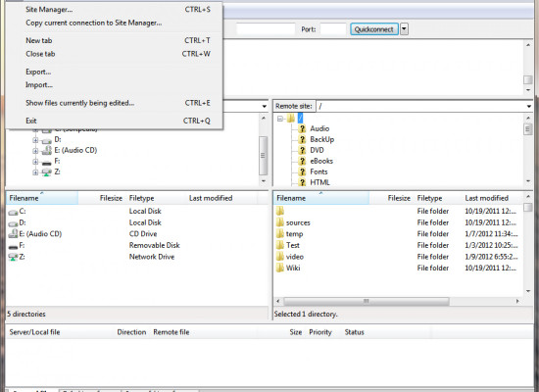Collapse the remote root folder node

coord(280,119)
